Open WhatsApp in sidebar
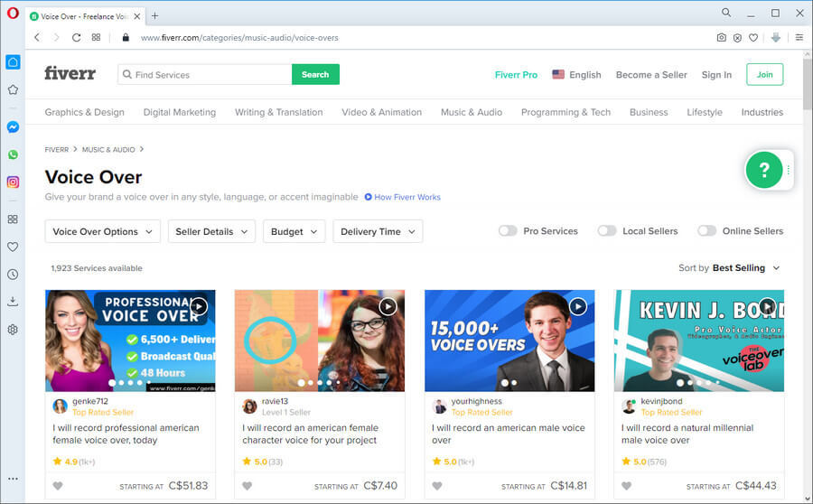The width and height of the screenshot is (813, 504). pyautogui.click(x=13, y=154)
